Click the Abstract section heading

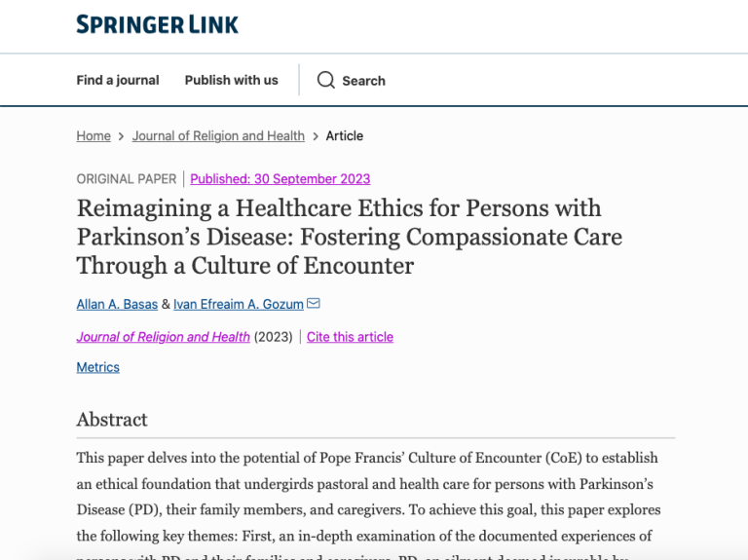tap(112, 420)
